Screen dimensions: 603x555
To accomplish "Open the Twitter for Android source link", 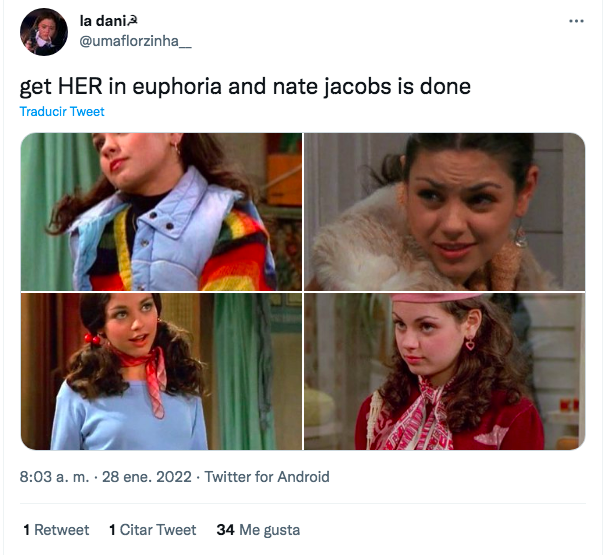I will click(267, 477).
